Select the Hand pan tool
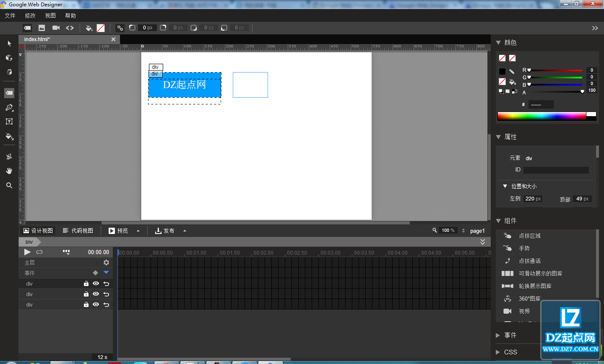Image resolution: width=604 pixels, height=364 pixels. pyautogui.click(x=9, y=171)
